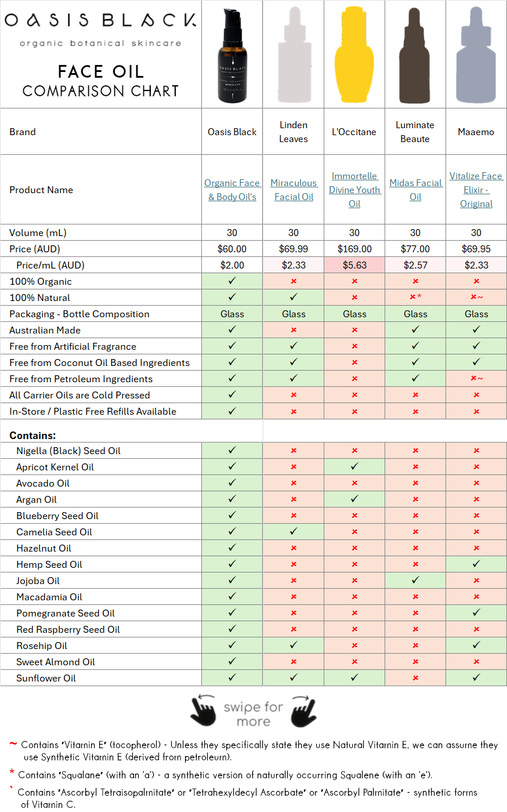Click the Oasis Black product bottle photo
Screen dimensions: 507x812
click(232, 56)
